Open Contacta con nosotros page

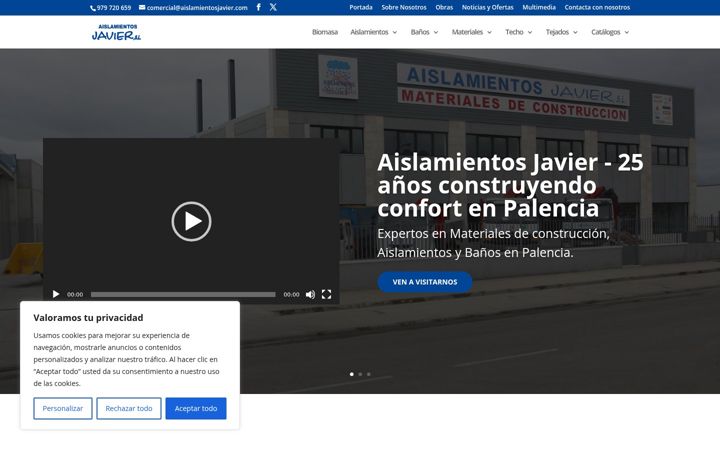click(597, 7)
